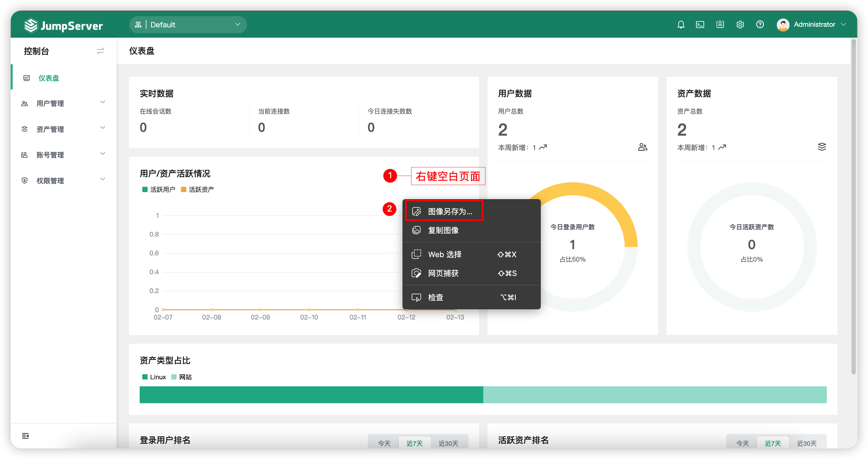This screenshot has width=868, height=459.
Task: Click the yellow arc of 今日登录用户数 ring
Action: [x=615, y=206]
